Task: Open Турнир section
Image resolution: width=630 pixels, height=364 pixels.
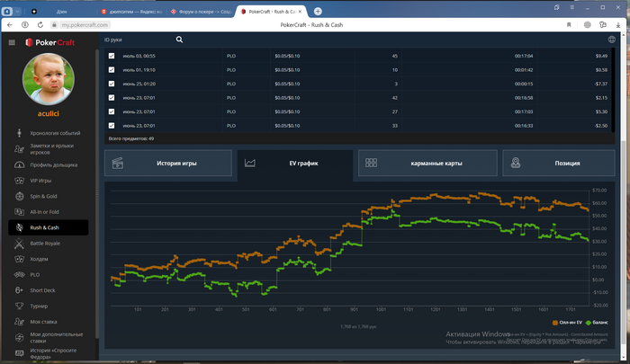Action: [49, 306]
